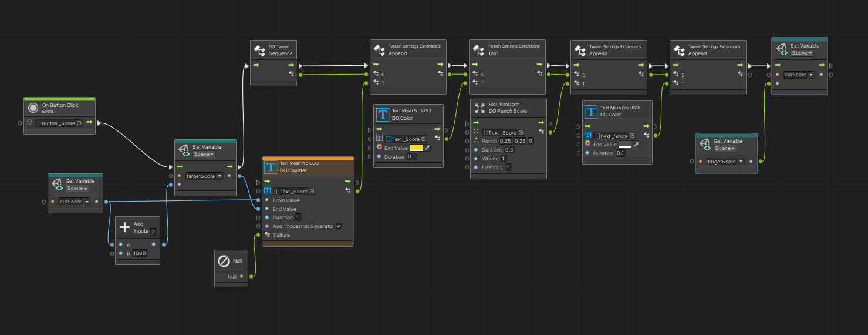868x335 pixels.
Task: Click the Duration 0.3 field in DO Punch Scale
Action: pos(509,150)
